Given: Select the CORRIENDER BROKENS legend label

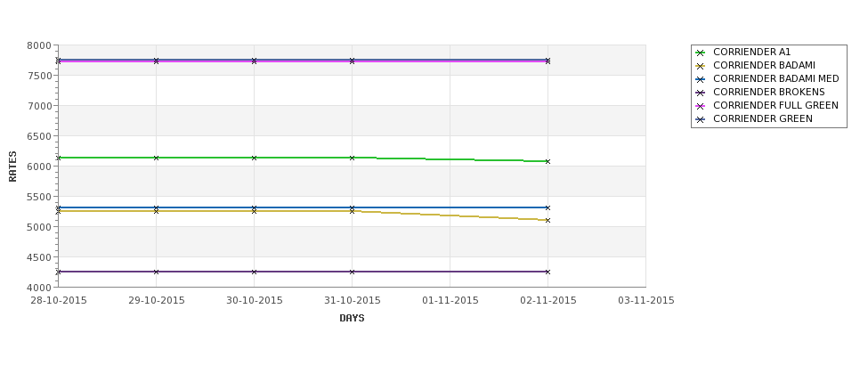Looking at the screenshot, I should pyautogui.click(x=769, y=92).
